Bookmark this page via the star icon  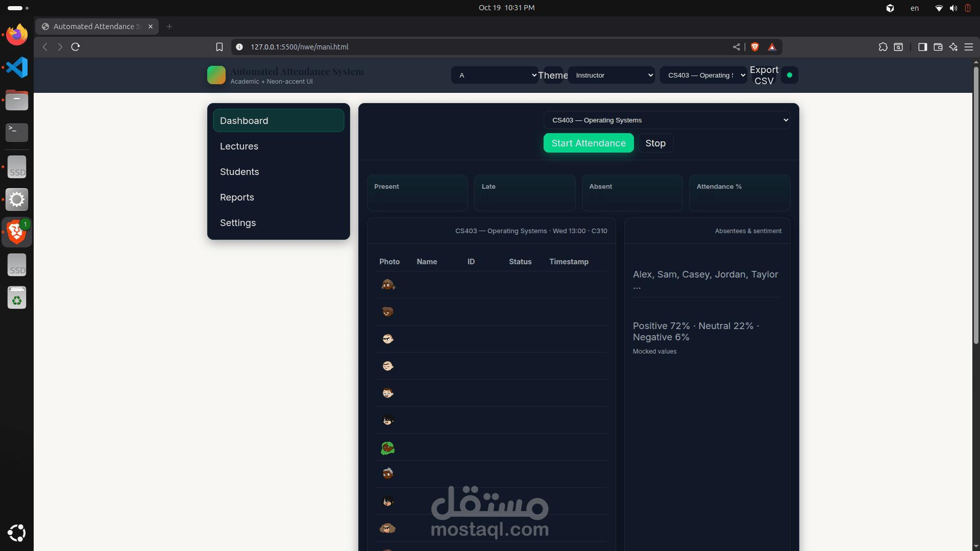pos(219,47)
